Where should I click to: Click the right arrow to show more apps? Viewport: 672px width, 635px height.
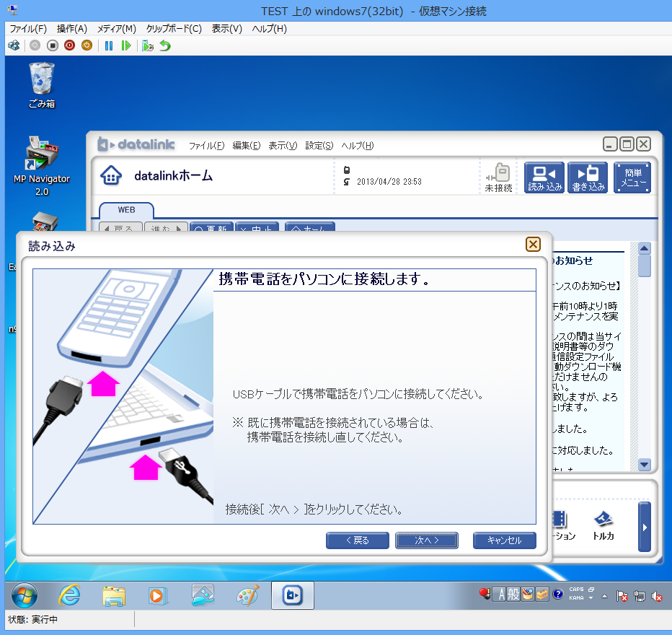[644, 527]
